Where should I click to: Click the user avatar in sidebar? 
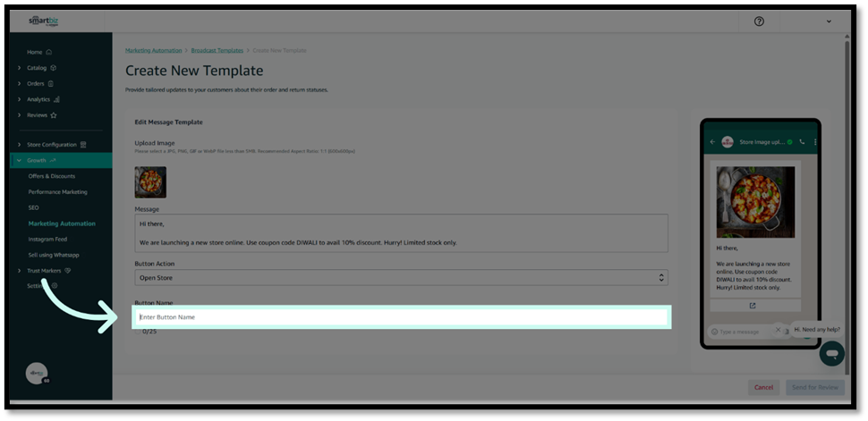[x=37, y=374]
